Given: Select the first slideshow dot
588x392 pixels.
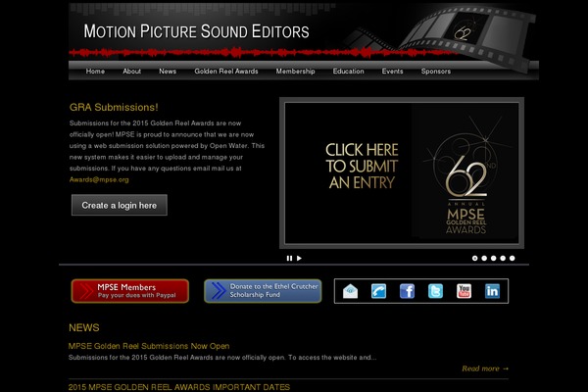Looking at the screenshot, I should [474, 258].
